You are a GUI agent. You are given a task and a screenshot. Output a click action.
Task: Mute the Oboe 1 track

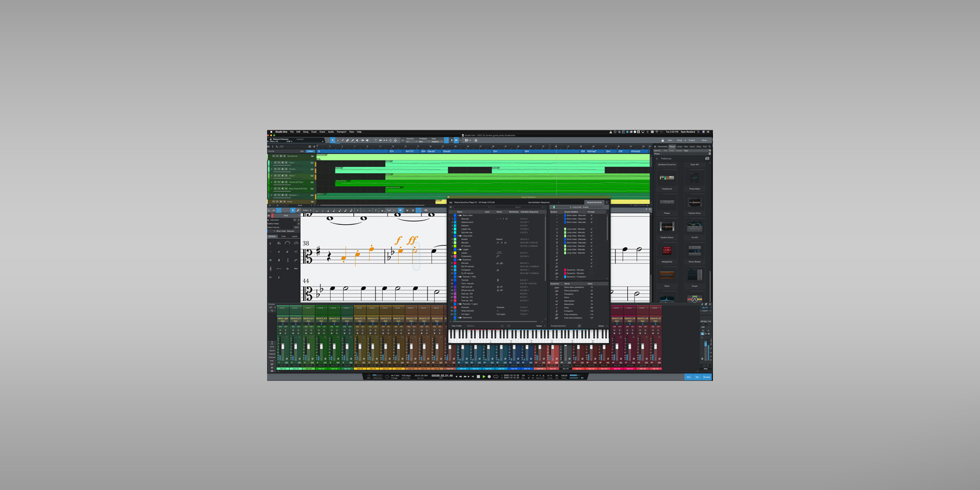(275, 176)
